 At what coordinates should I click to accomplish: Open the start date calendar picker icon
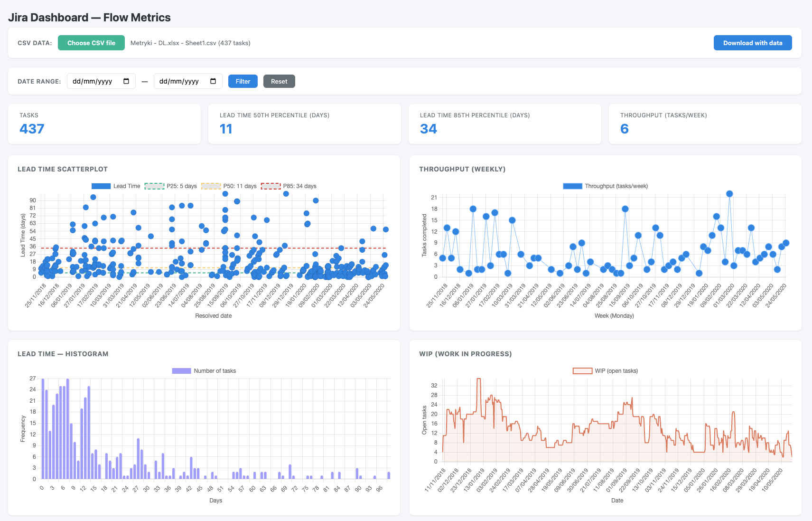tap(126, 81)
